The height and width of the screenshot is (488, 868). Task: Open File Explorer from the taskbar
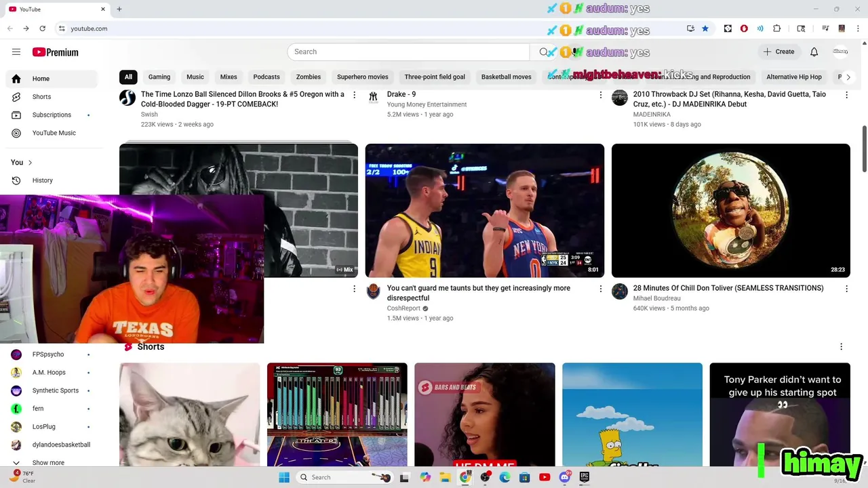pos(446,477)
